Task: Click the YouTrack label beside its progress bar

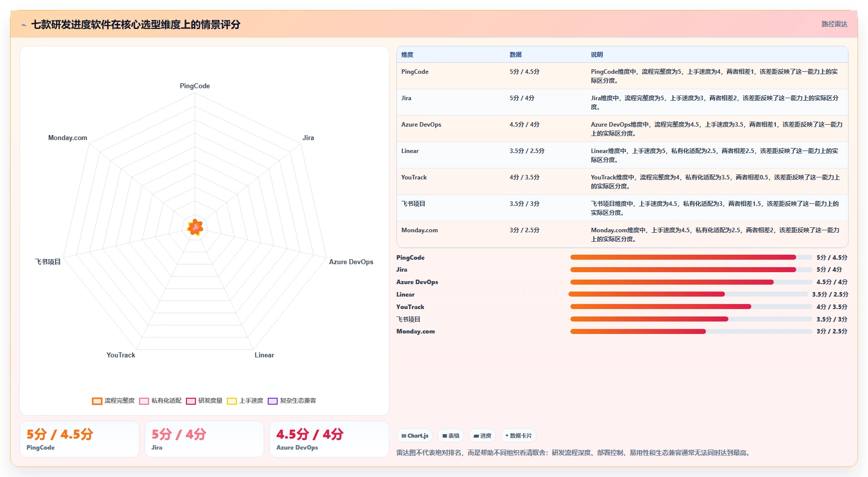Action: tap(410, 307)
